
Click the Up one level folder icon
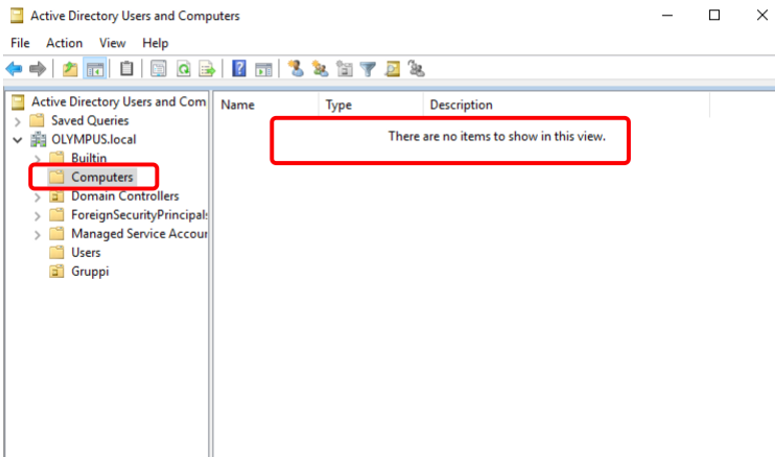pos(69,69)
